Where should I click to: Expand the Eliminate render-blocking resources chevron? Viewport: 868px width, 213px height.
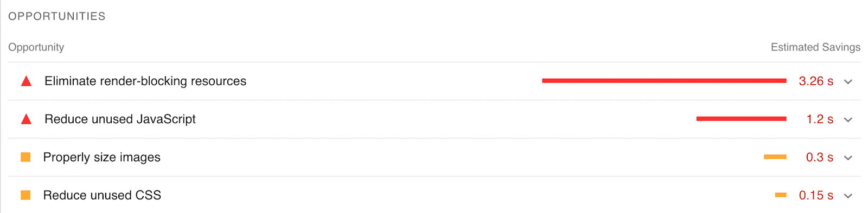[848, 82]
